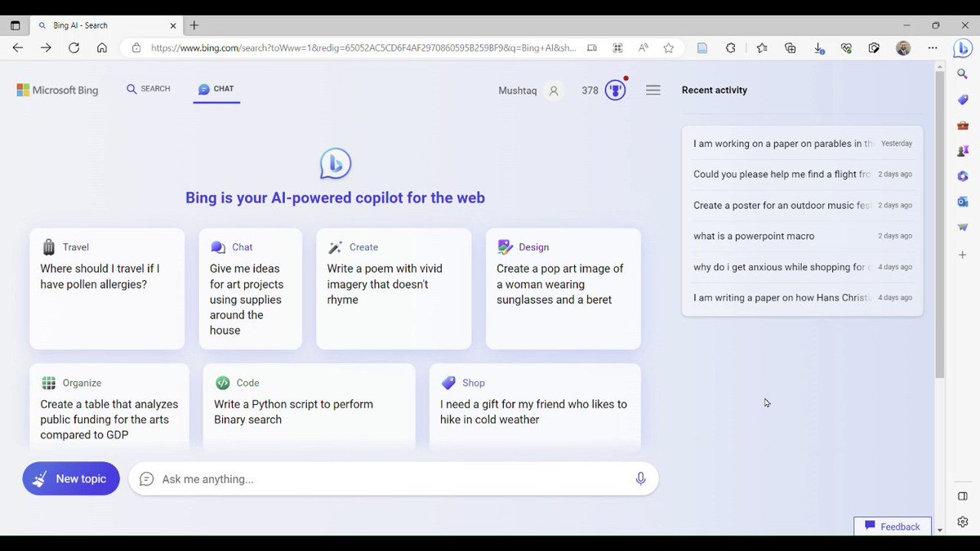Open the browser home page icon
This screenshot has height=551, width=980.
pyautogui.click(x=102, y=48)
